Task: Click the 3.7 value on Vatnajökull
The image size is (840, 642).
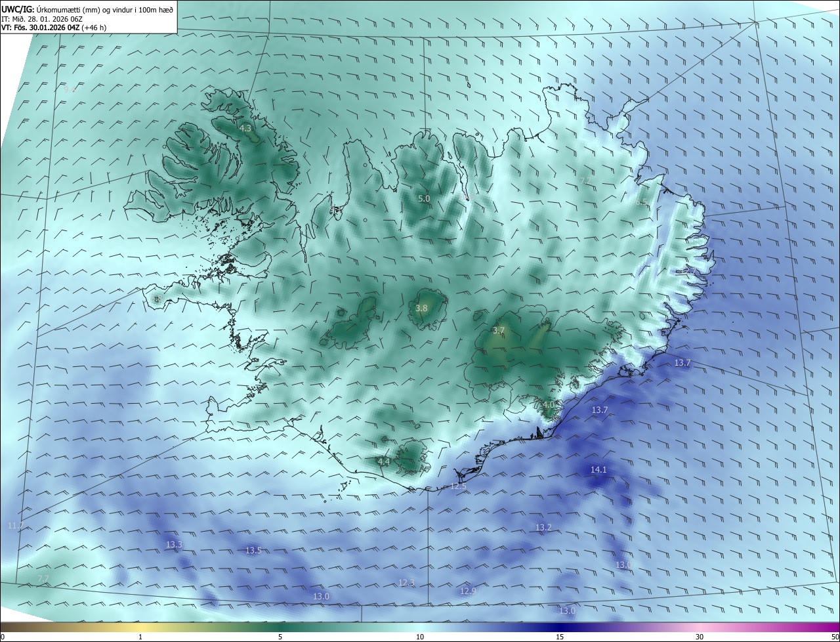Action: pyautogui.click(x=499, y=330)
